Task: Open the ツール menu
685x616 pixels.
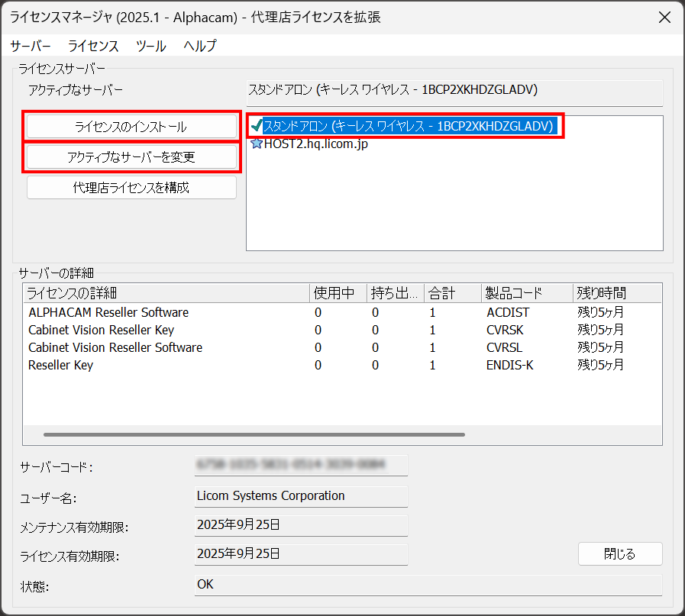Action: pyautogui.click(x=150, y=46)
